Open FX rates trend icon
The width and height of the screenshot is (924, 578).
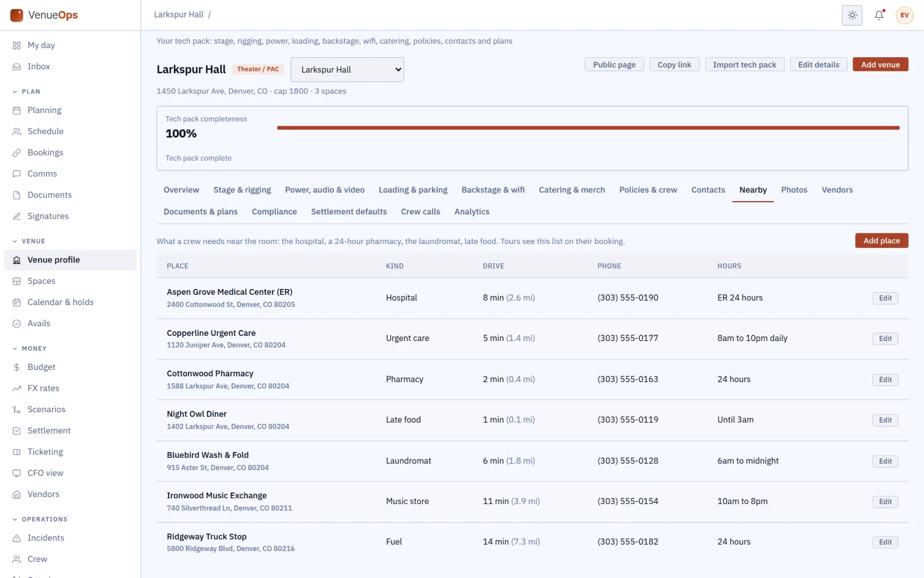(17, 388)
